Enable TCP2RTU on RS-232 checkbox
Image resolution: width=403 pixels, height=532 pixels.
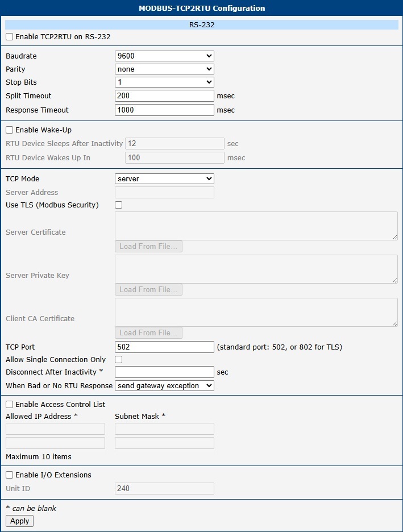(x=10, y=36)
